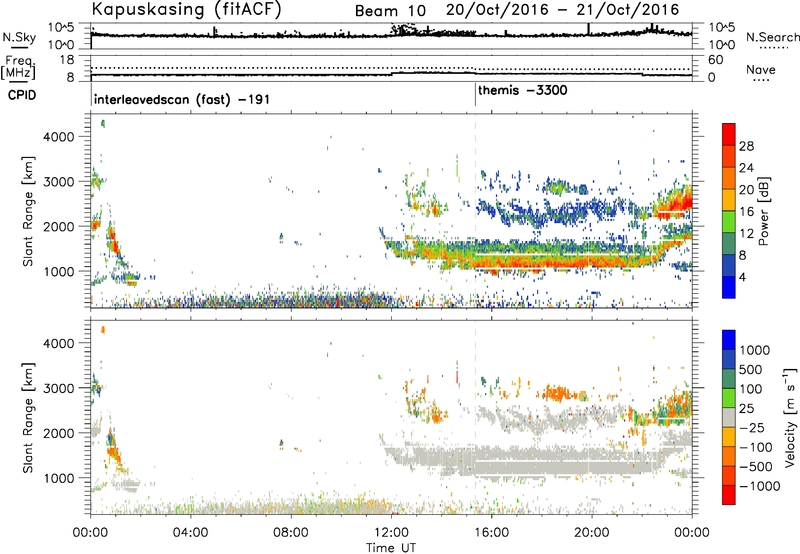Click the 'themis -3300' label
The height and width of the screenshot is (554, 800).
522,91
